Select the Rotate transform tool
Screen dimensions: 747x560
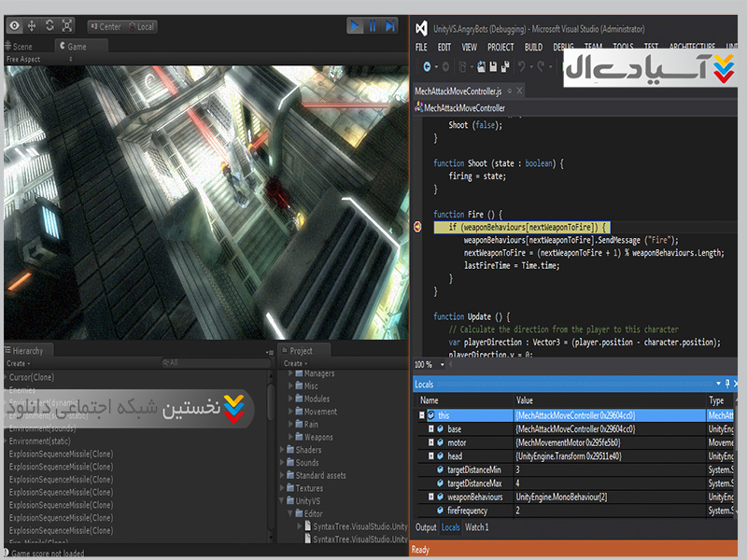[x=49, y=26]
